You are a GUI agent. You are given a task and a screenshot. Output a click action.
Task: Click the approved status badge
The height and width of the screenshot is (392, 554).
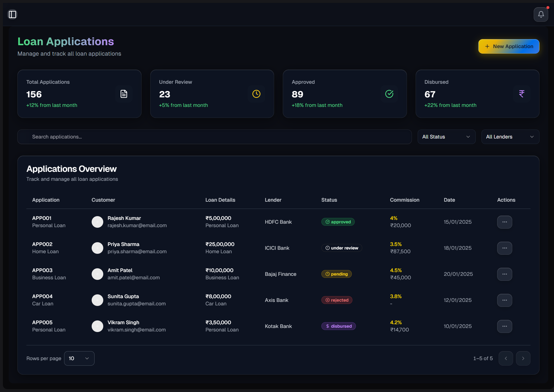pos(338,222)
